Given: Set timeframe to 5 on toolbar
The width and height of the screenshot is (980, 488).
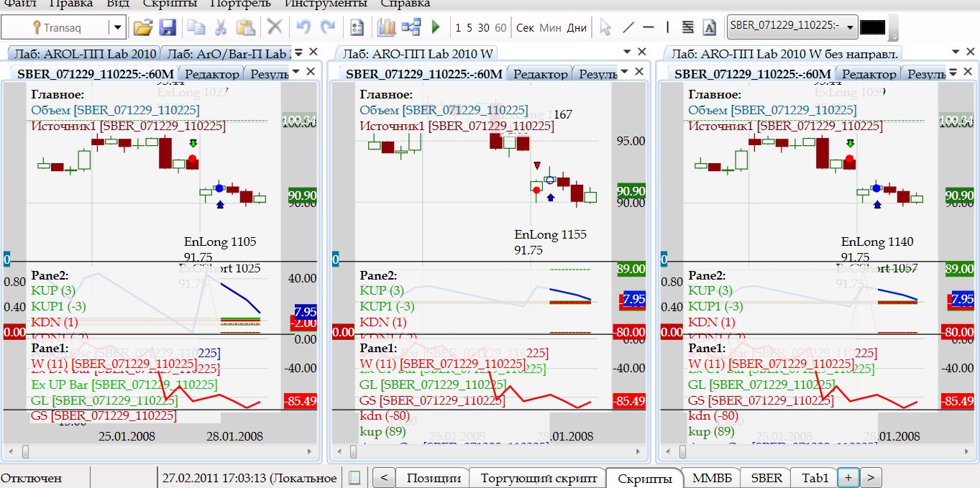Looking at the screenshot, I should 470,28.
